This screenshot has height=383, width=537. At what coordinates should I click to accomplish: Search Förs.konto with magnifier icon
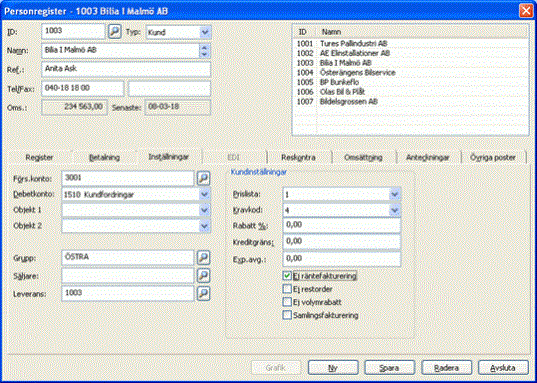(203, 178)
